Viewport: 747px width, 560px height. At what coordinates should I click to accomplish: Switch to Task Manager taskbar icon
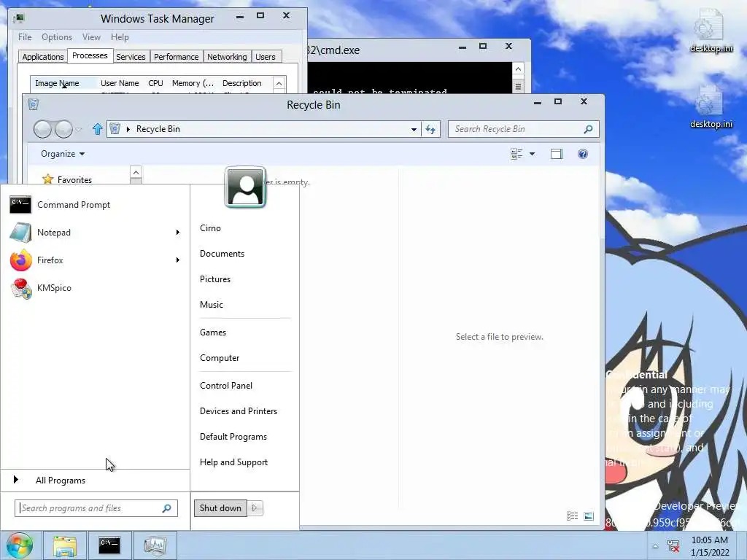(x=155, y=545)
